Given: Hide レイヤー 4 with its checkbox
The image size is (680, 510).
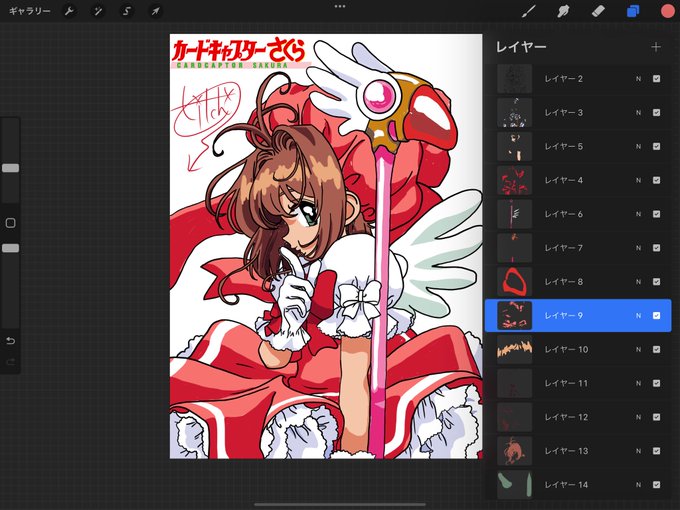Looking at the screenshot, I should pos(657,180).
